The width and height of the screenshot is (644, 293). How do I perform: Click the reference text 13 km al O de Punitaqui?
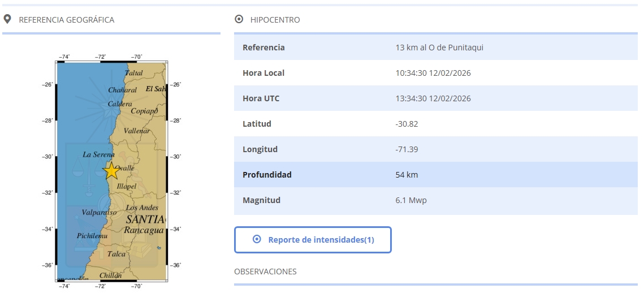[439, 48]
